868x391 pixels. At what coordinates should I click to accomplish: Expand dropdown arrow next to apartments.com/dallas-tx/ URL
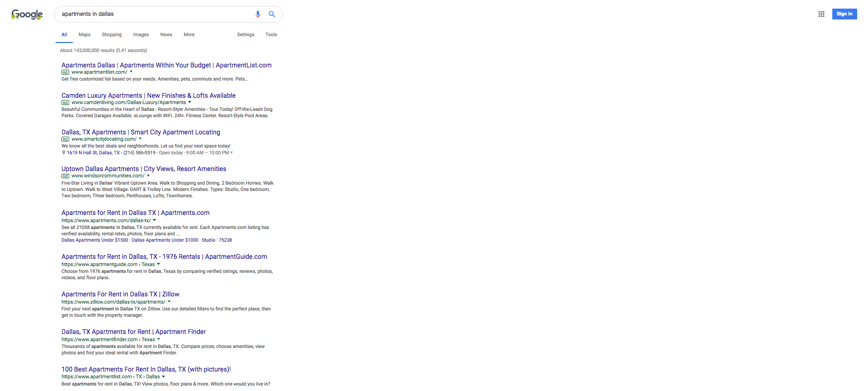pos(154,220)
